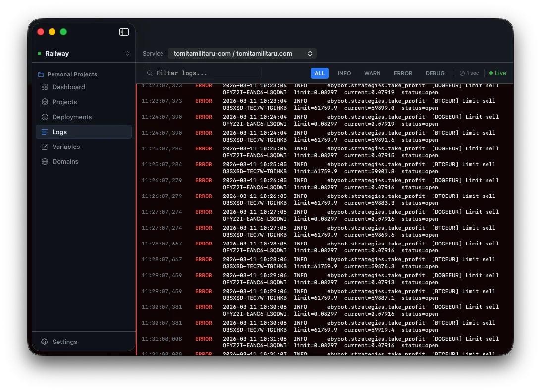541x392 pixels.
Task: Click the sidebar collapse icon top left
Action: pos(124,31)
